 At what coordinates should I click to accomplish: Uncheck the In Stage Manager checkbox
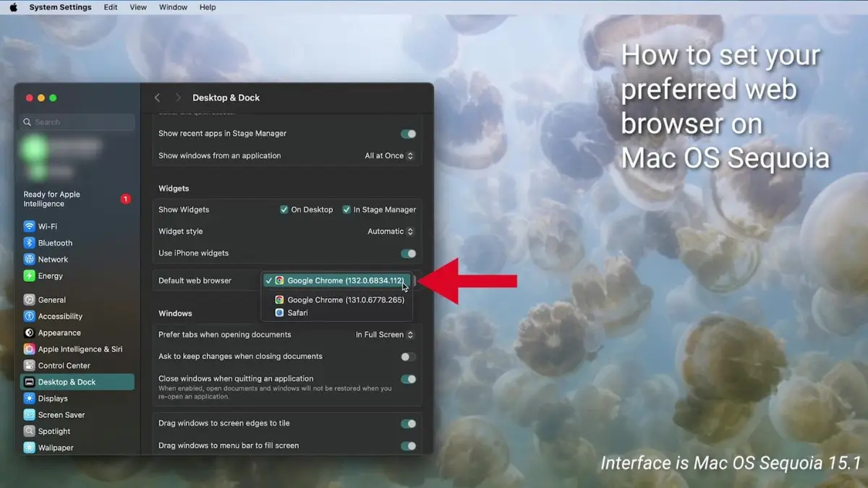346,210
